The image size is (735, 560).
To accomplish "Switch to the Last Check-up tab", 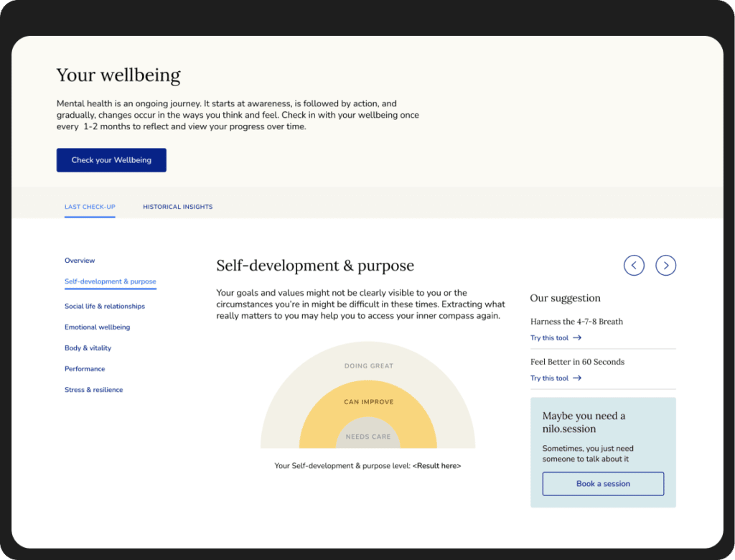I will click(90, 207).
